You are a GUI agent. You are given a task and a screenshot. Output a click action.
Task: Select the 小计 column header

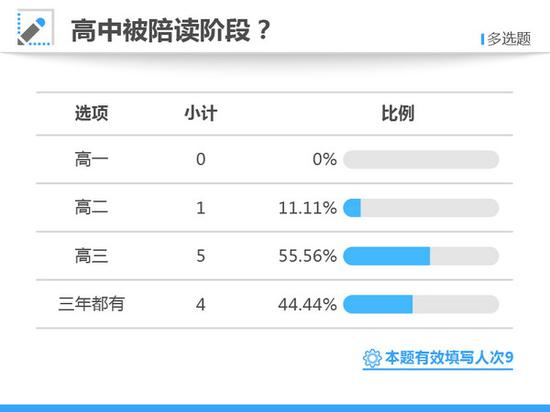pyautogui.click(x=201, y=113)
